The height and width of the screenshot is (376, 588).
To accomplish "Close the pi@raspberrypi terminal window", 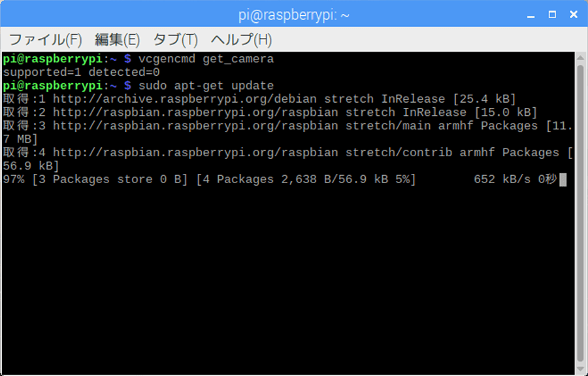I will pos(574,14).
